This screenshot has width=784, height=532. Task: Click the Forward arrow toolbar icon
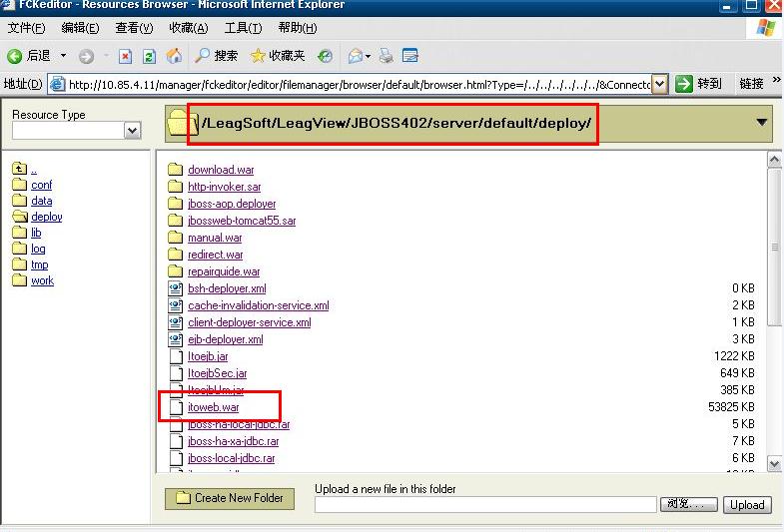tap(86, 57)
